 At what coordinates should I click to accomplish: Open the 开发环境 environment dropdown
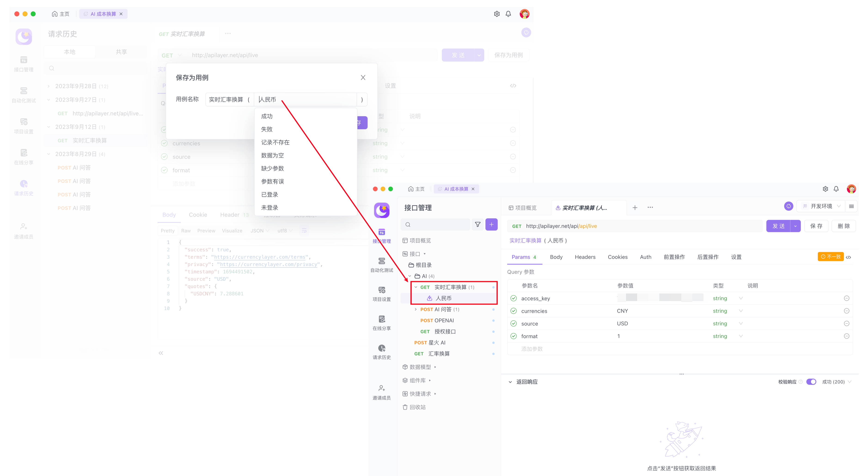[x=822, y=206]
